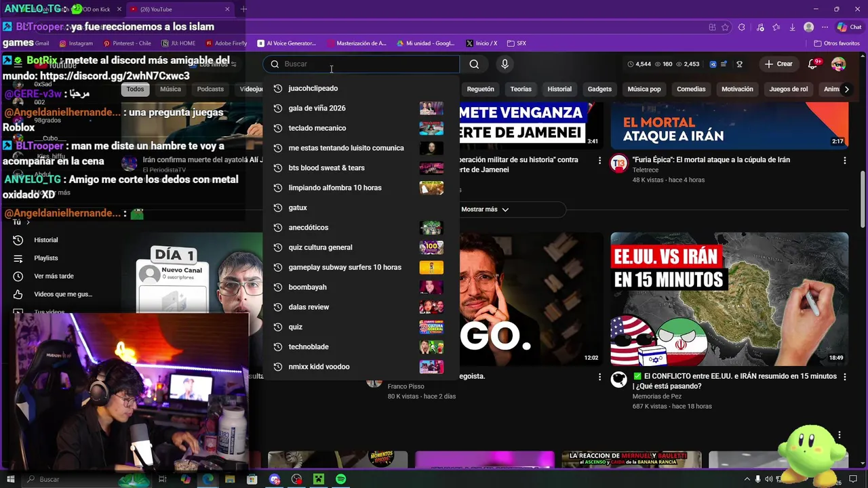Click the vidIQ extension icon
Screen dimensions: 868x488
pos(713,64)
